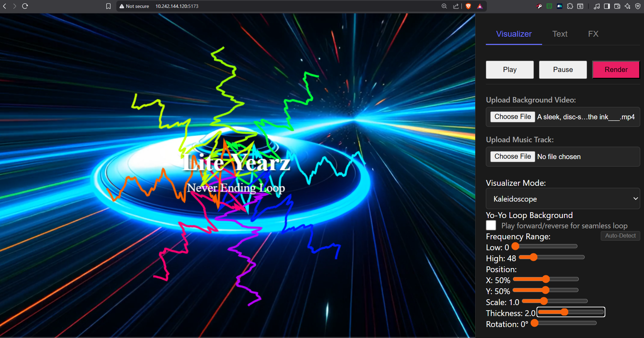Open the extensions puzzle piece menu

coord(570,6)
